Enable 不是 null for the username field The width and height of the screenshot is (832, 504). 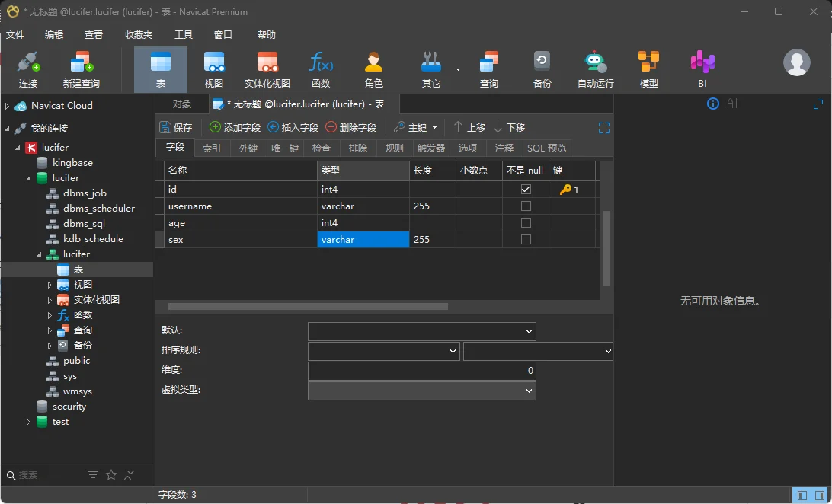[x=526, y=206]
